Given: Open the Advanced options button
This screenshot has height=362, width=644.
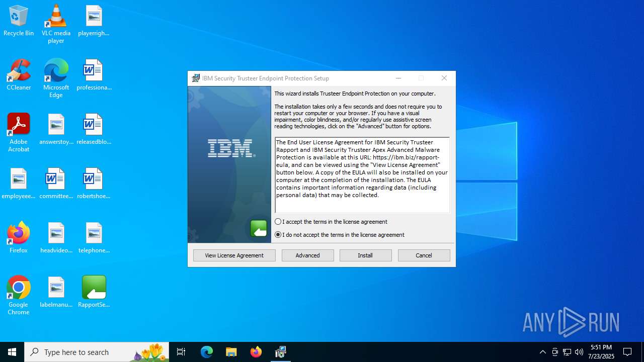Looking at the screenshot, I should [308, 255].
